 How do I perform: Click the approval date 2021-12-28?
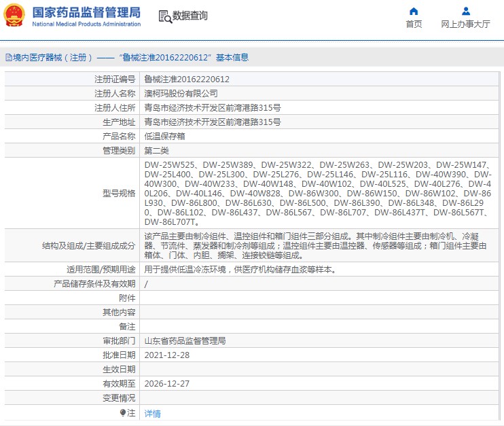point(167,355)
